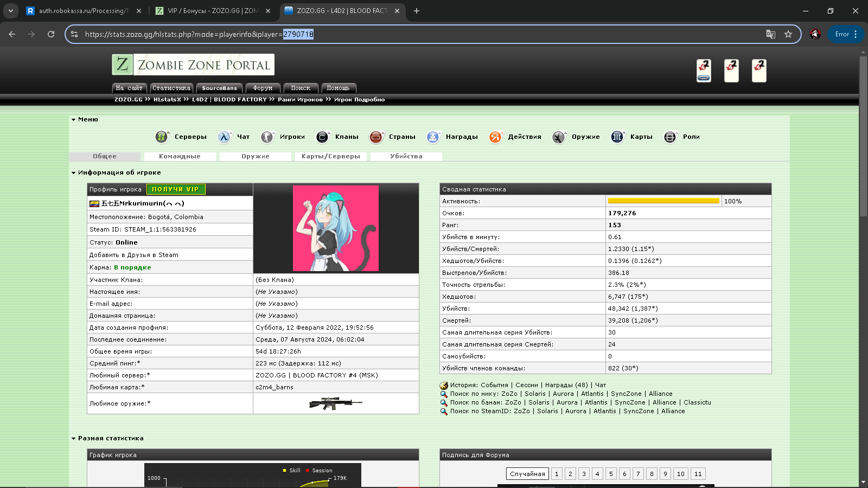This screenshot has height=488, width=868.
Task: Select the Случайная signature button
Action: [527, 474]
